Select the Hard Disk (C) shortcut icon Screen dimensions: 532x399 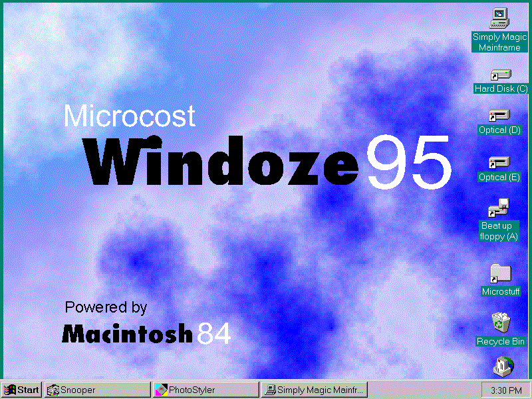(x=501, y=75)
